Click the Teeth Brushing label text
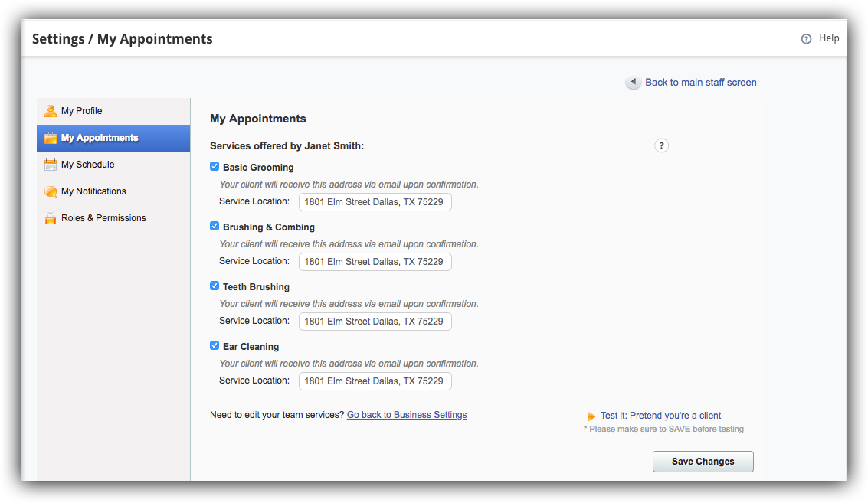 click(257, 287)
